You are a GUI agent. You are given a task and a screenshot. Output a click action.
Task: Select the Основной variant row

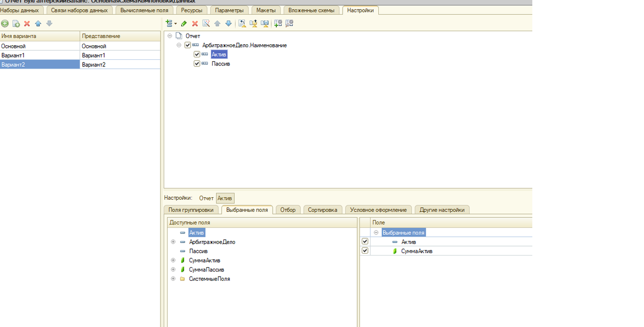pyautogui.click(x=80, y=46)
